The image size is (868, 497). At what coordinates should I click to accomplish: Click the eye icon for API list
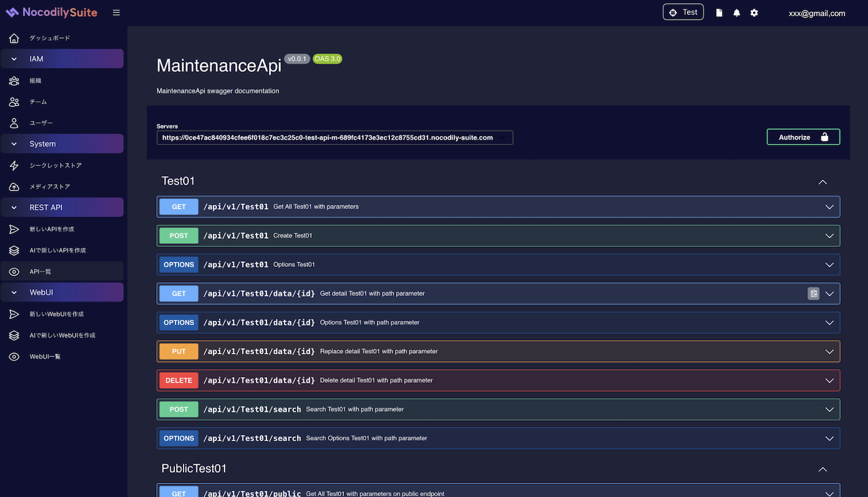(14, 272)
